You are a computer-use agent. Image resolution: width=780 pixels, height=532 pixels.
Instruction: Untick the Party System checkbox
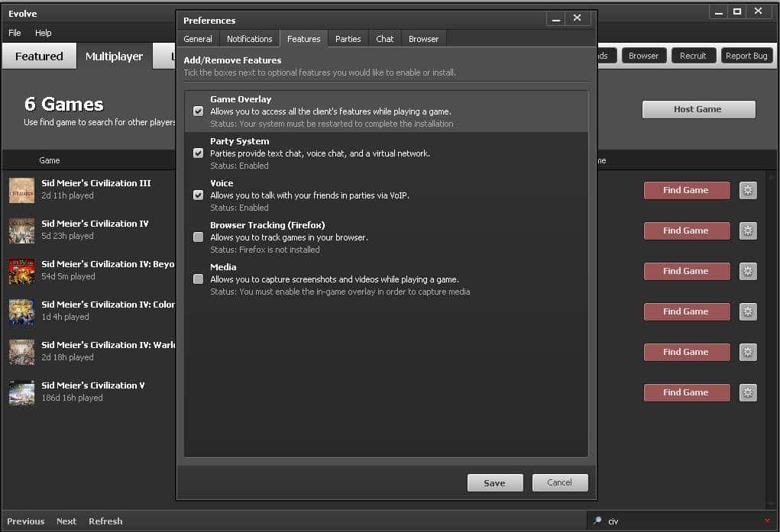click(198, 153)
